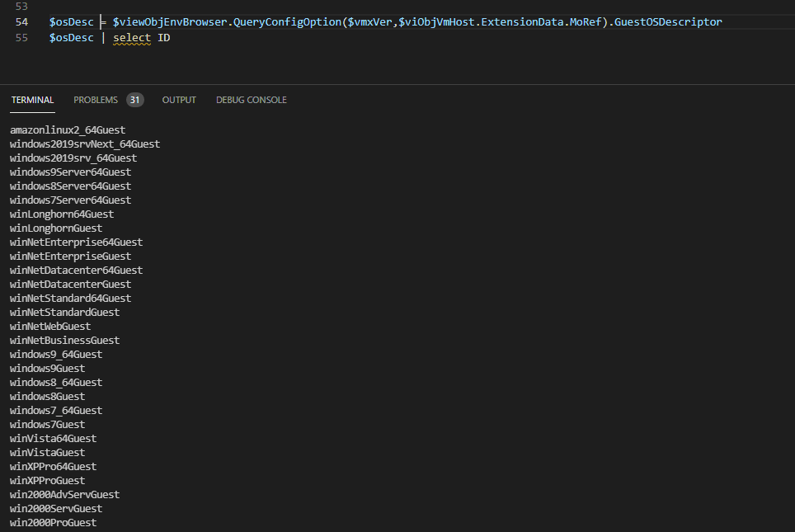
Task: Click win2000ProGuest in the terminal output
Action: [x=53, y=523]
